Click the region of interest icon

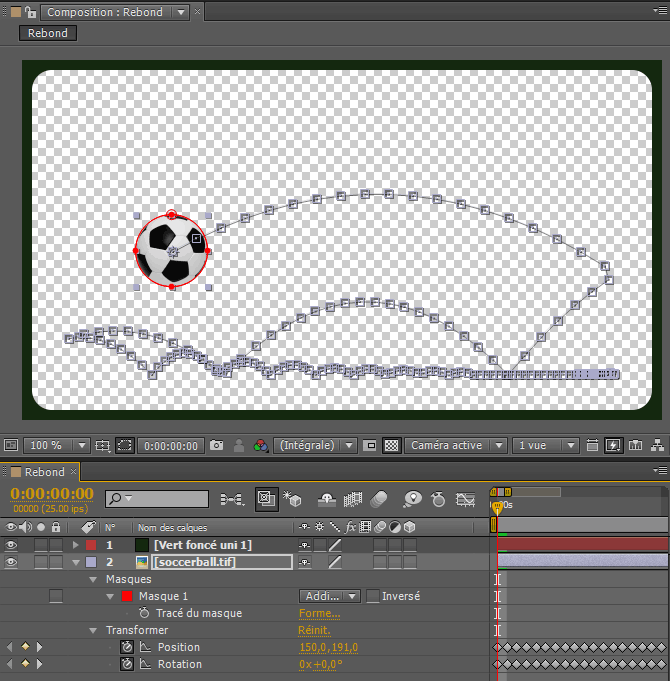(x=370, y=445)
